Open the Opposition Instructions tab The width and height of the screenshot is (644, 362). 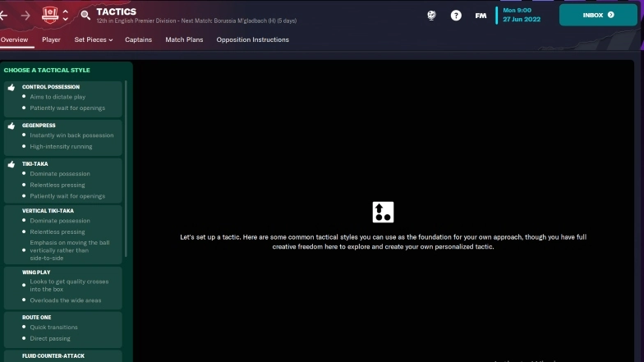click(252, 39)
